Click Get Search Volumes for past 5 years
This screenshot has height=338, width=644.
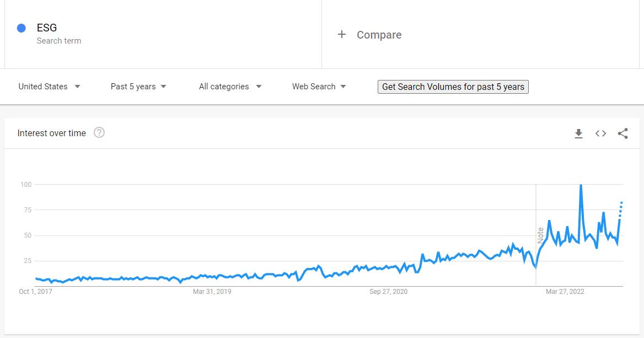click(x=453, y=87)
